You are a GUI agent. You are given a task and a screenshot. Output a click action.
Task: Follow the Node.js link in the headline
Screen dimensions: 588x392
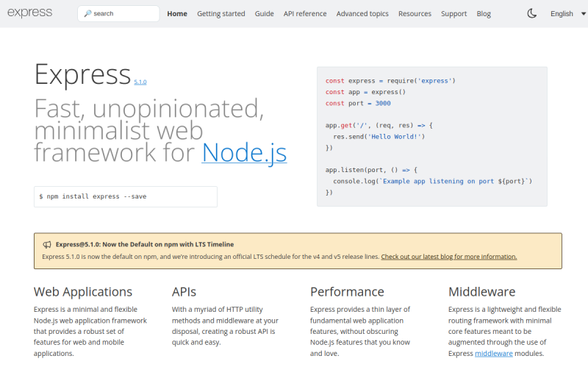pyautogui.click(x=244, y=152)
